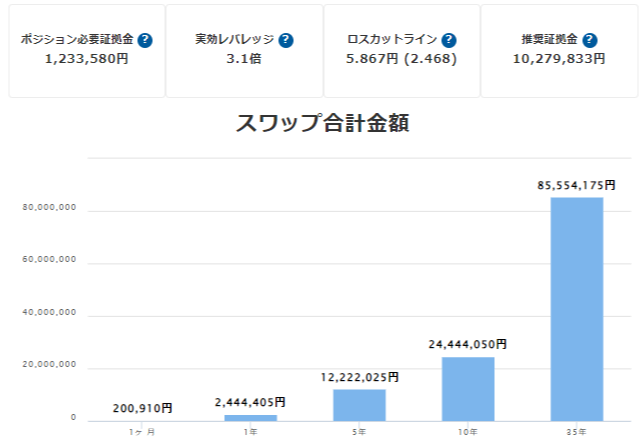Viewport: 642px width, 444px height.
Task: Click the 3.1倍 leverage value
Action: [x=243, y=59]
